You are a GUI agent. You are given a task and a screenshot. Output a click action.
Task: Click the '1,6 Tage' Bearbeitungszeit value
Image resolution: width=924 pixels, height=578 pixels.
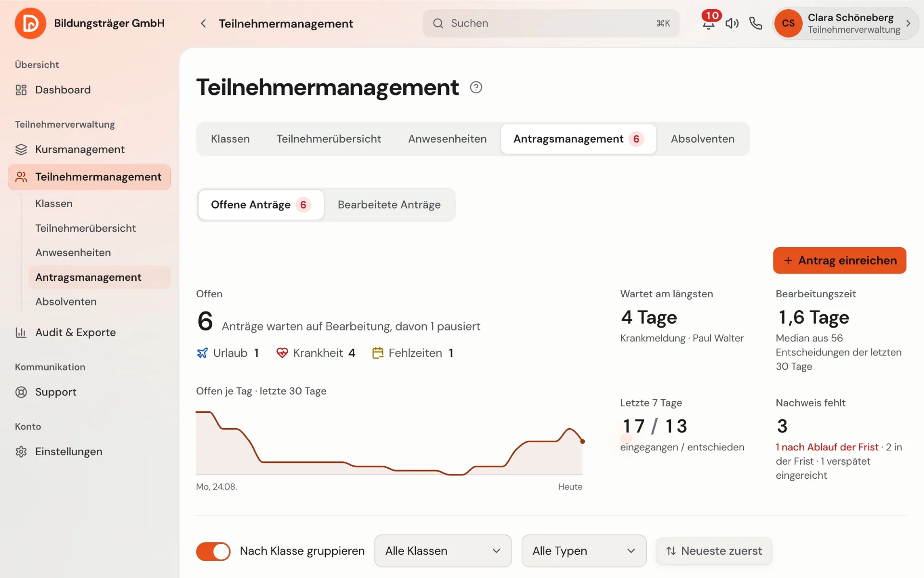pos(813,317)
